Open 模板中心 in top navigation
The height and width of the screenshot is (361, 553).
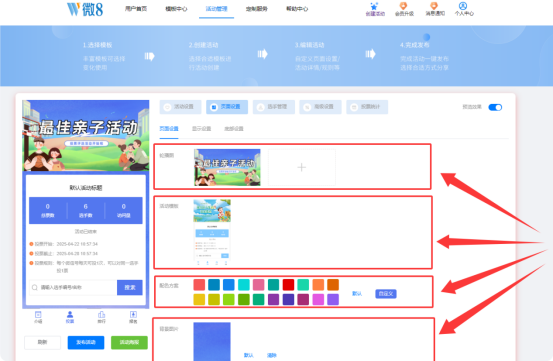point(176,9)
